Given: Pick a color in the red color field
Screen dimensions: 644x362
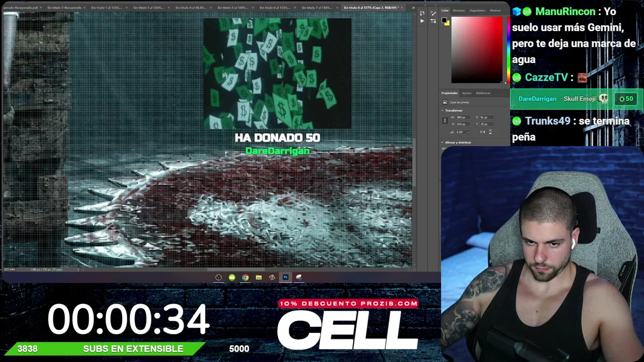Looking at the screenshot, I should [x=476, y=50].
